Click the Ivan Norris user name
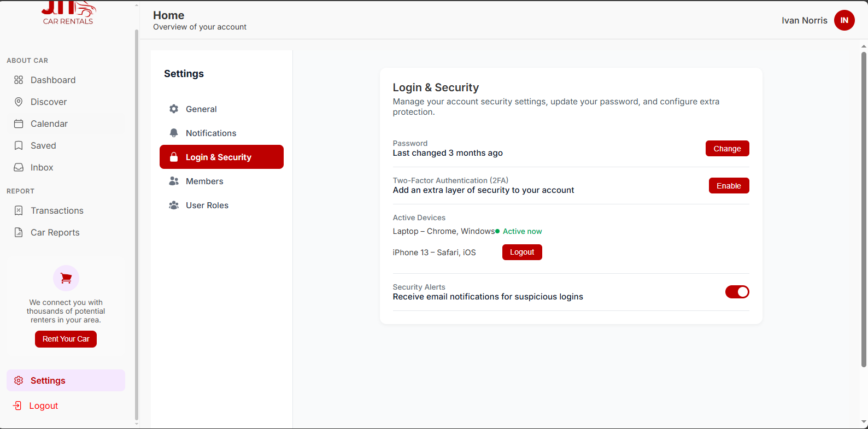The width and height of the screenshot is (868, 429). tap(805, 20)
